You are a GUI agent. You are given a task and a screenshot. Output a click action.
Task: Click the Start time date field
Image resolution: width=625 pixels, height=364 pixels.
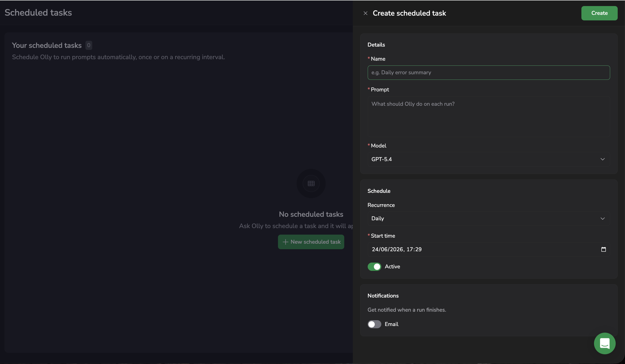pyautogui.click(x=489, y=249)
